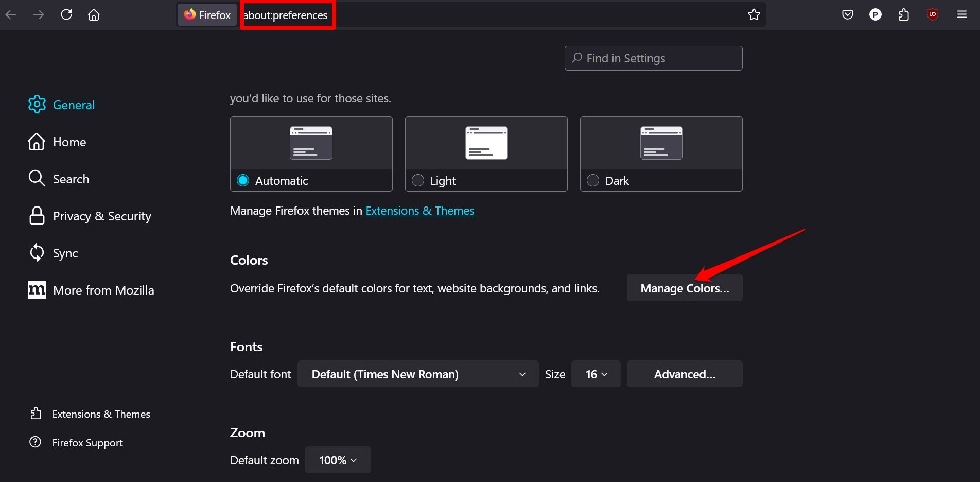Switch to the Search settings category
This screenshot has height=482, width=980.
click(x=71, y=179)
